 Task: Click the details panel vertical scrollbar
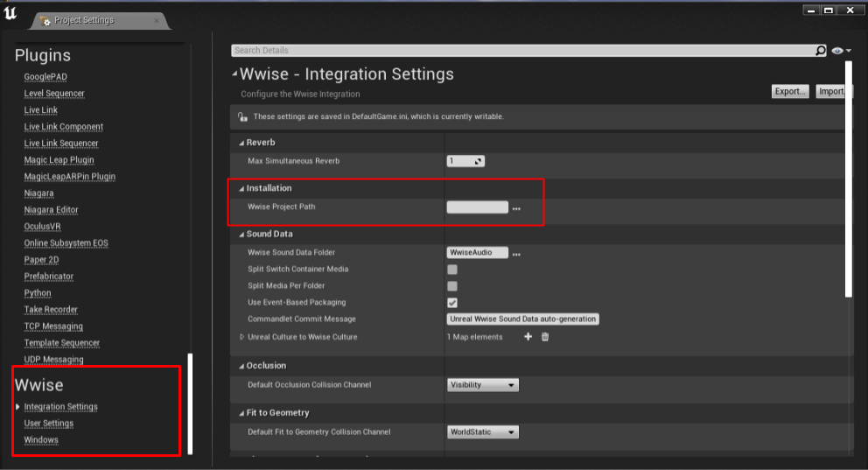pyautogui.click(x=849, y=180)
